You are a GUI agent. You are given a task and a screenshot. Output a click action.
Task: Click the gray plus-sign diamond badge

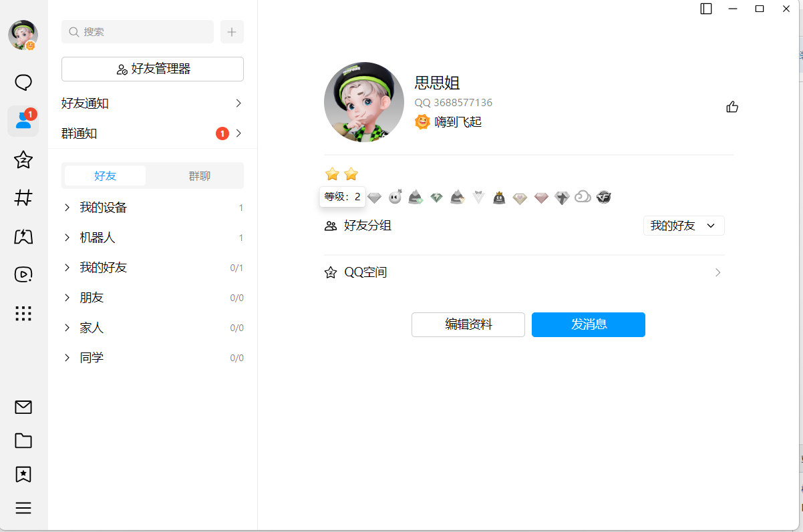coord(562,198)
